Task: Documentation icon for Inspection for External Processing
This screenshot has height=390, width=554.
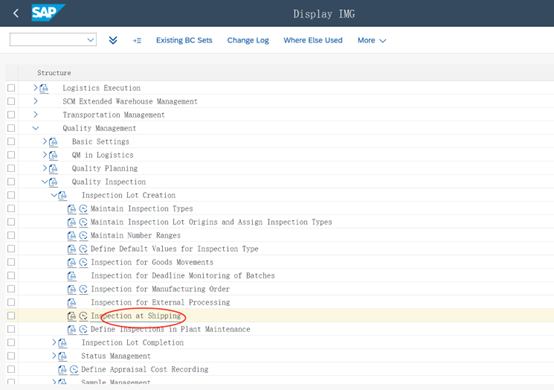Action: pos(72,303)
